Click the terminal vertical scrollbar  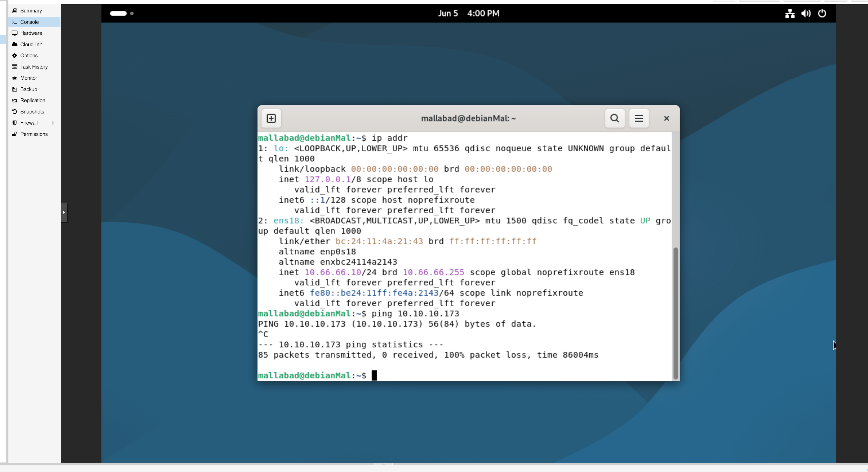[x=675, y=313]
